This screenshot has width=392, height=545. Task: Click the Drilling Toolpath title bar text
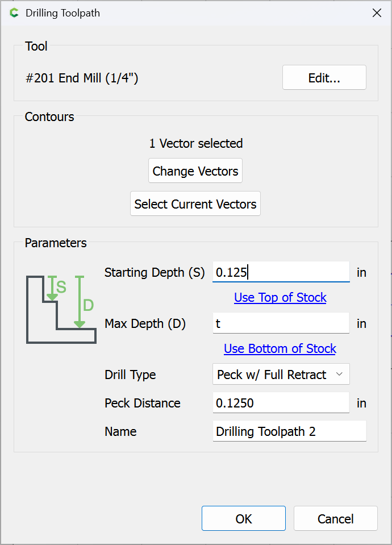pos(62,13)
